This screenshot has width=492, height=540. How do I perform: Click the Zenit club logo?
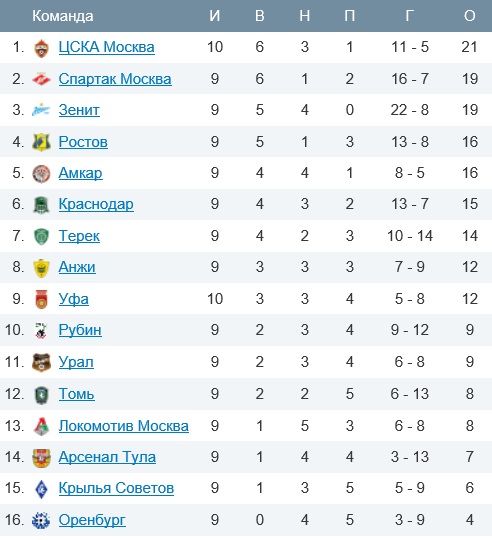coord(41,110)
